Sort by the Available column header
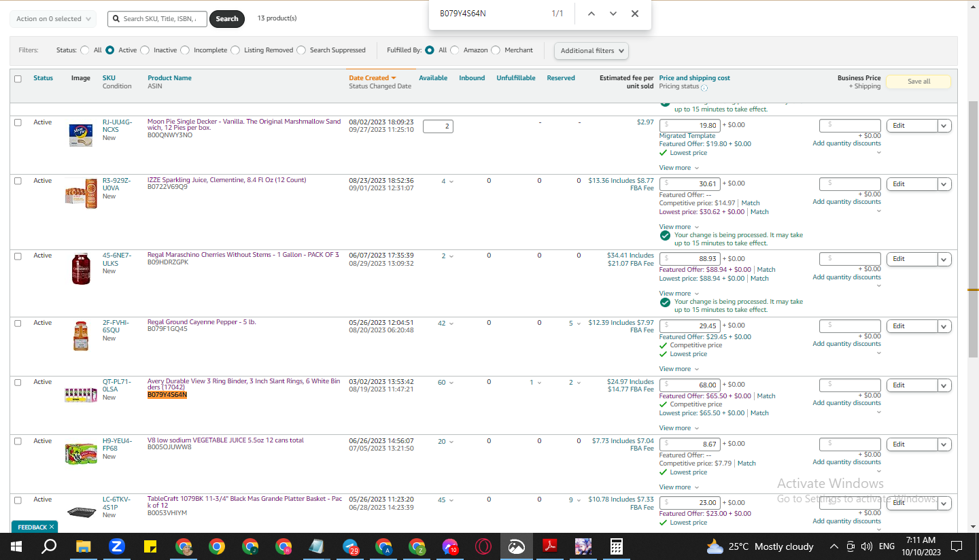This screenshot has height=560, width=979. coord(433,78)
